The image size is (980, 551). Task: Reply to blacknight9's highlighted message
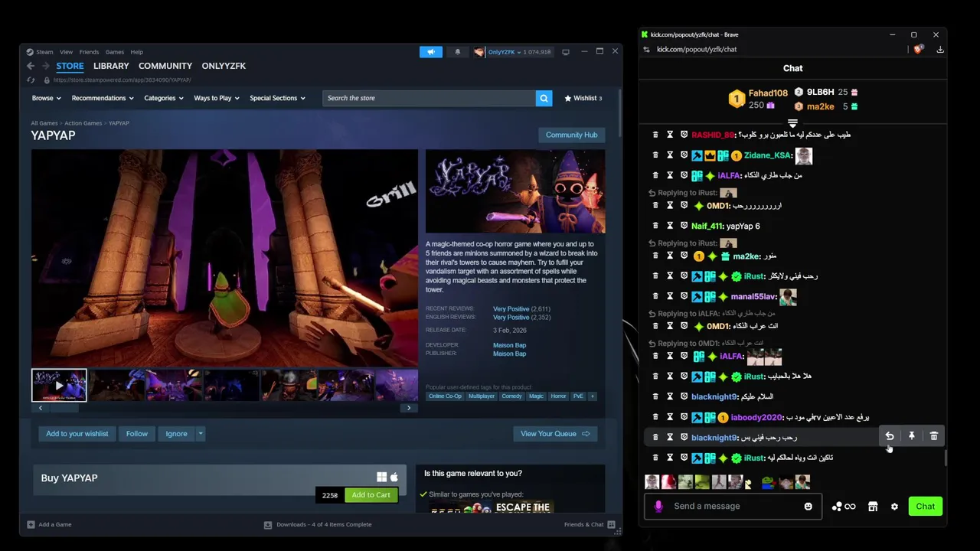pos(890,436)
